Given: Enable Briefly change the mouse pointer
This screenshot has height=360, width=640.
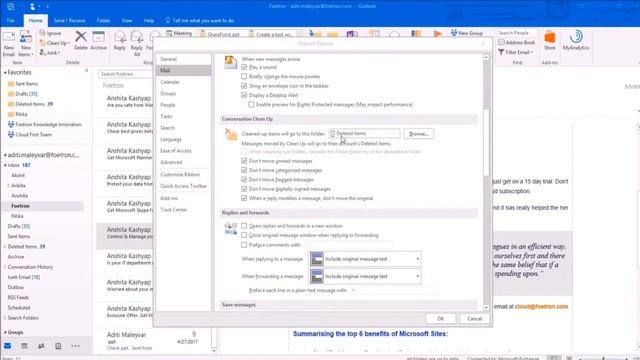Looking at the screenshot, I should pyautogui.click(x=244, y=76).
